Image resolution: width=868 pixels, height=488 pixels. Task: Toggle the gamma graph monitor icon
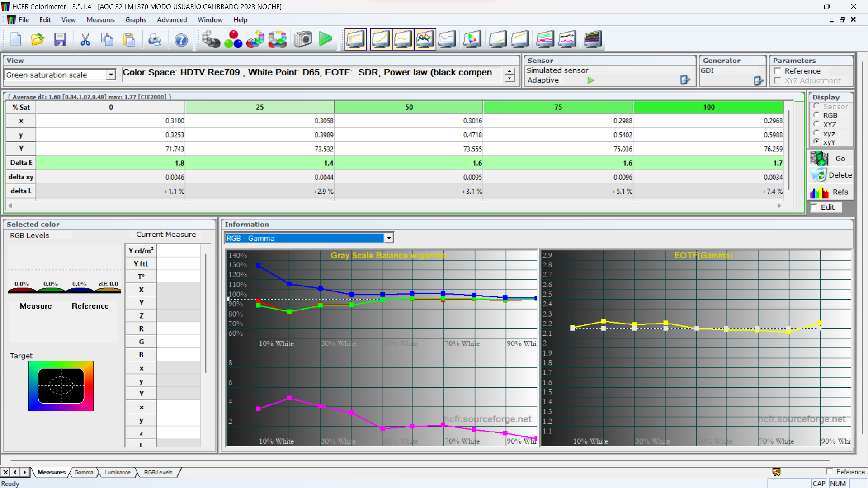[403, 39]
